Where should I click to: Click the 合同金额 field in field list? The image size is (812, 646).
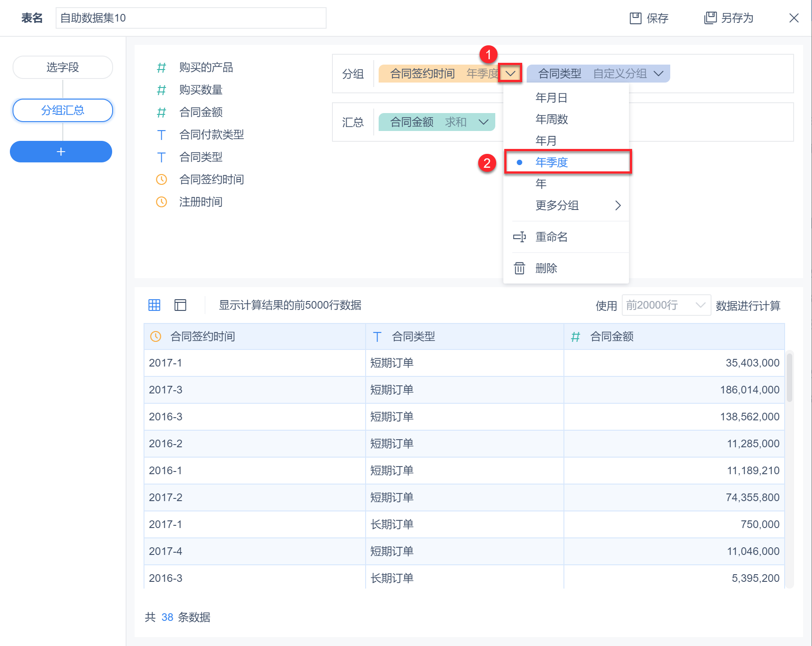[201, 113]
